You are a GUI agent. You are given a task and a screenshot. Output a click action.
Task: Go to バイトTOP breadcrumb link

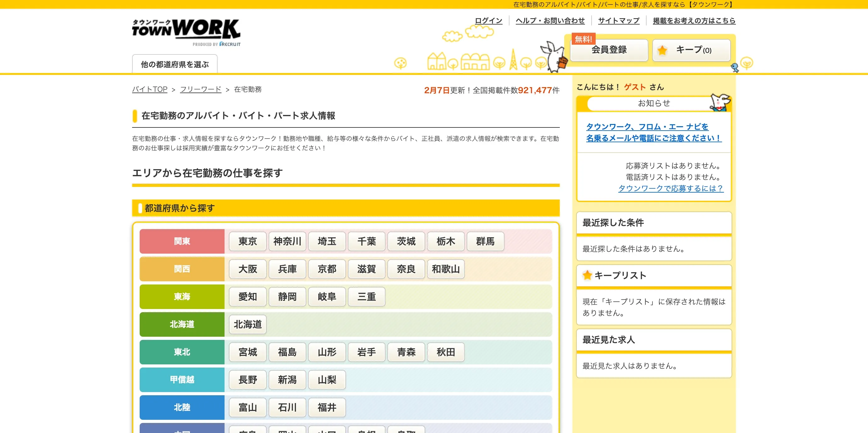click(150, 89)
